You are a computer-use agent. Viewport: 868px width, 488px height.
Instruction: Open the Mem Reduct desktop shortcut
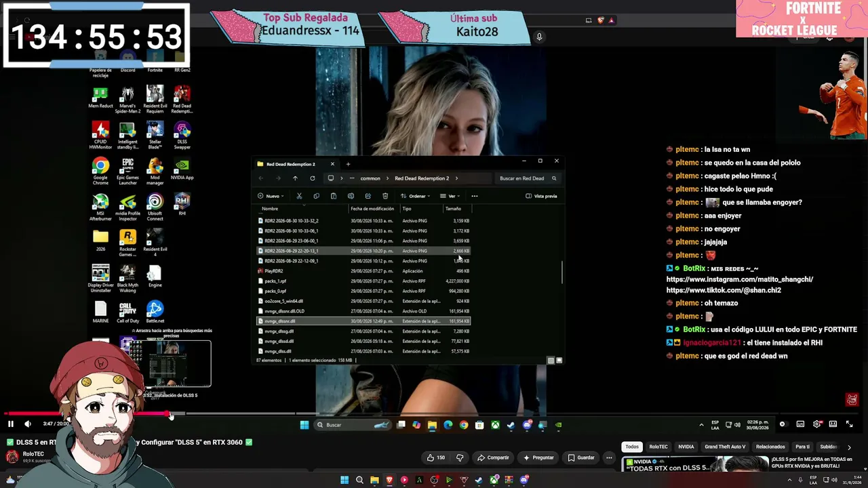click(100, 97)
